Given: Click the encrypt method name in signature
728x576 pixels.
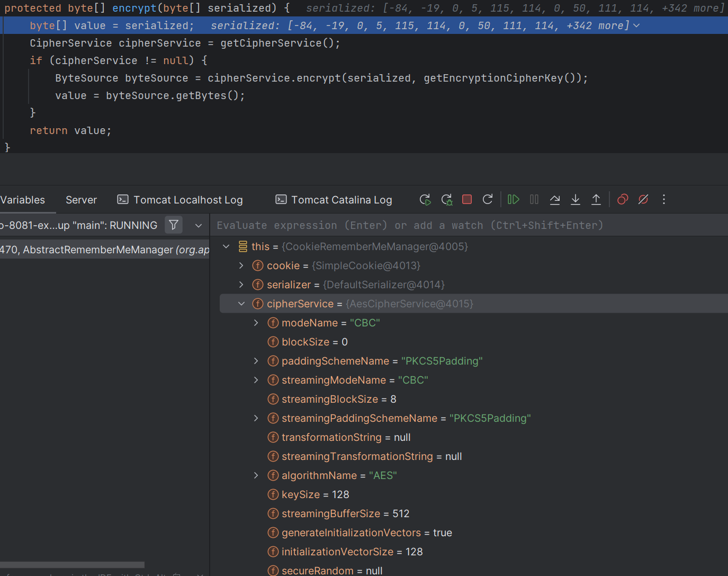Looking at the screenshot, I should [134, 8].
